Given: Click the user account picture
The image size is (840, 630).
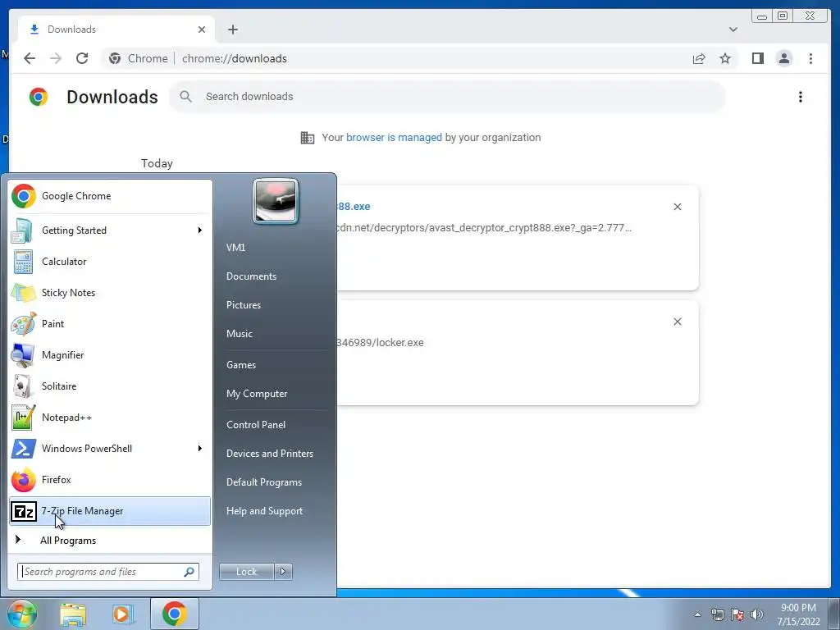Looking at the screenshot, I should [276, 202].
